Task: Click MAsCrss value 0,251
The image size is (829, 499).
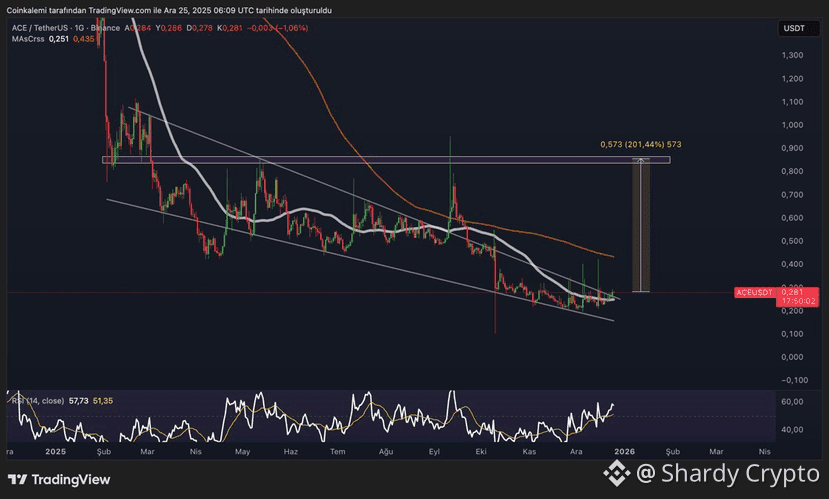Action: (x=59, y=39)
